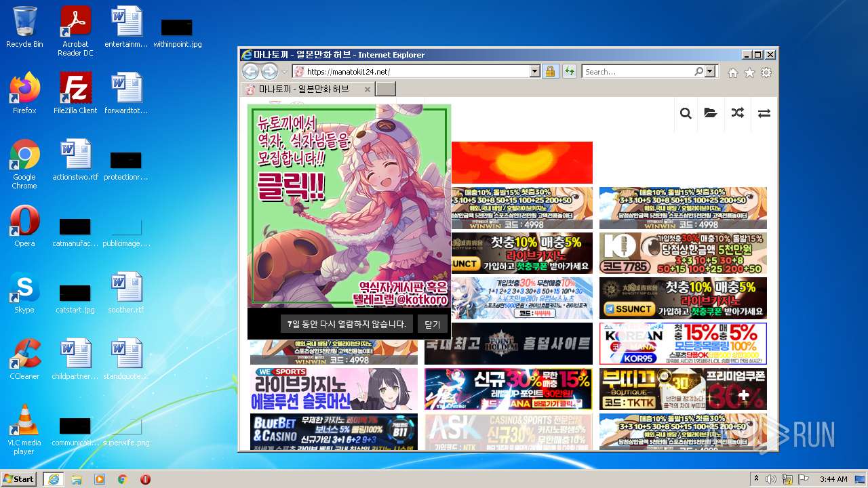Screen dimensions: 868x488
Task: Select the VLC media player shortcut
Action: 24,430
